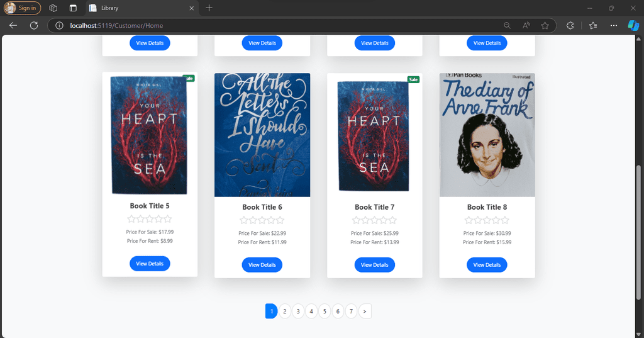
Task: Close the Library tab
Action: [191, 8]
